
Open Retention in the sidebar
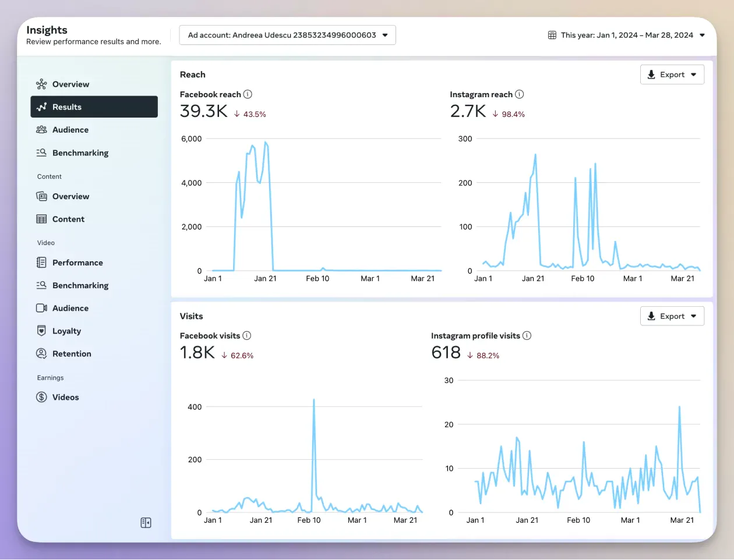tap(72, 353)
